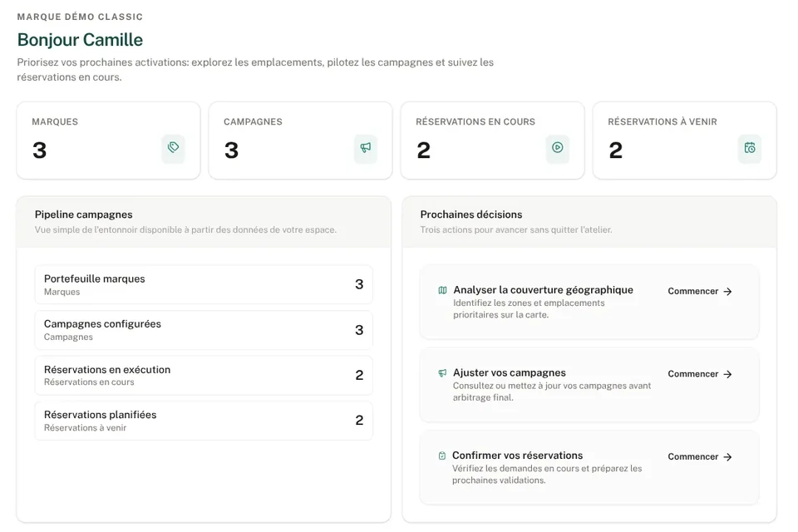Click the number 2 in Réservations en cours card

(423, 150)
